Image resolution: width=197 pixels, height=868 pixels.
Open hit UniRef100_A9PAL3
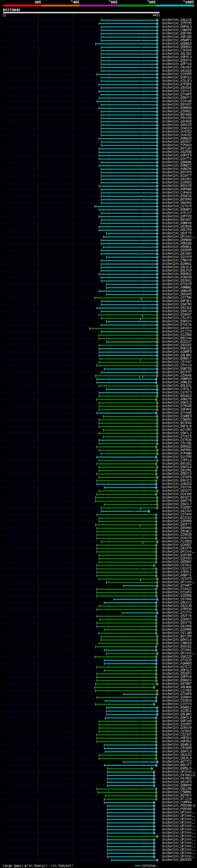coord(177,26)
